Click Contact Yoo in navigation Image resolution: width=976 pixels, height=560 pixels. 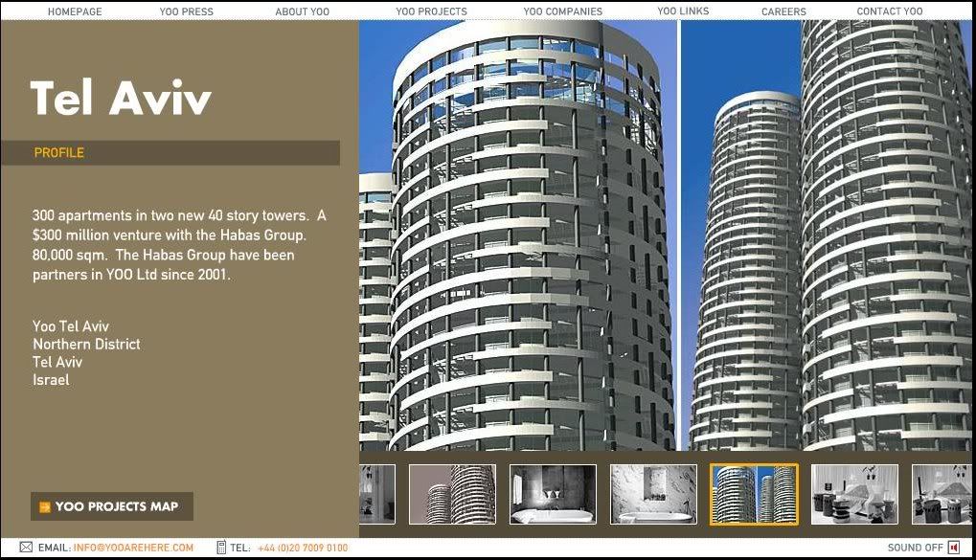click(890, 11)
